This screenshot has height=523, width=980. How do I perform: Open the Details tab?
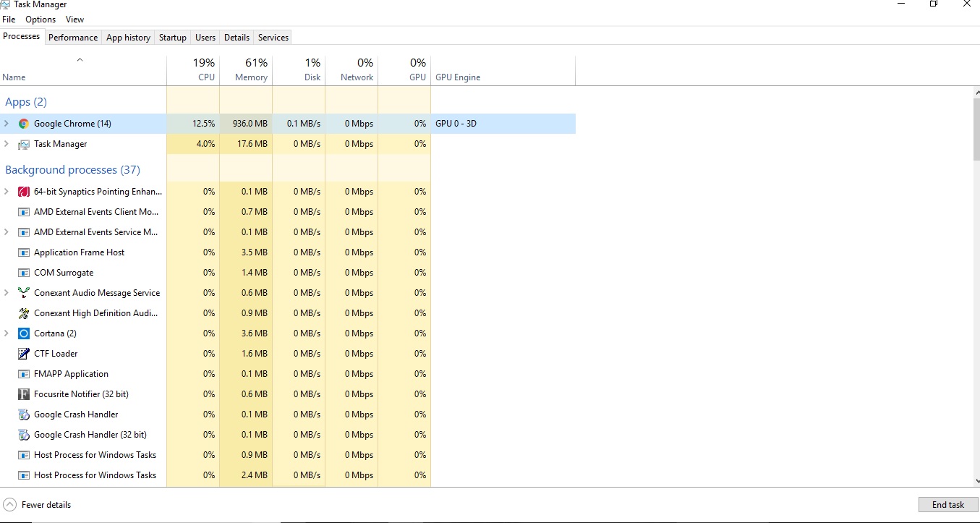click(237, 38)
